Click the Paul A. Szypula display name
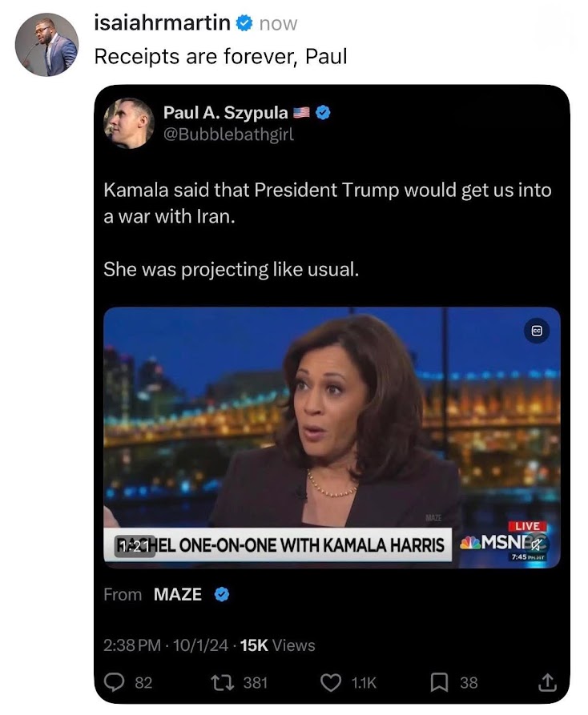 [225, 113]
